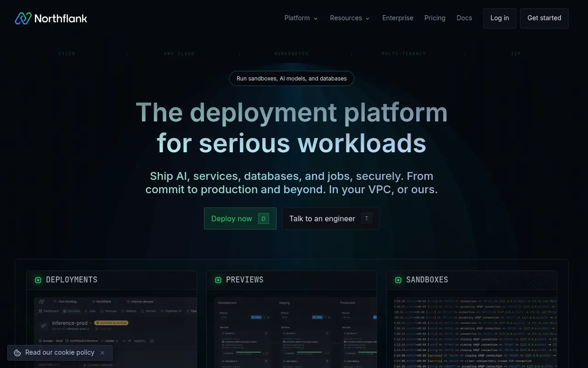Image resolution: width=588 pixels, height=368 pixels.
Task: Click the 'Staging' column title in Previews
Action: (284, 303)
